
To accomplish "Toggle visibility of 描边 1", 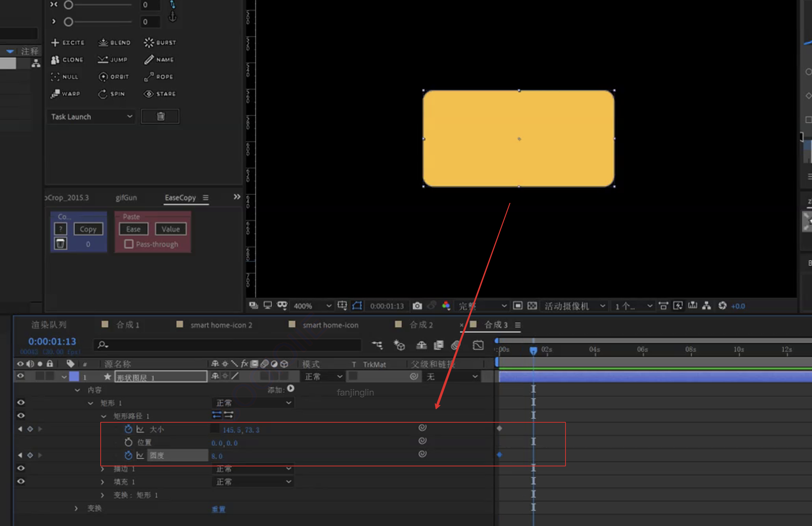I will pyautogui.click(x=21, y=468).
